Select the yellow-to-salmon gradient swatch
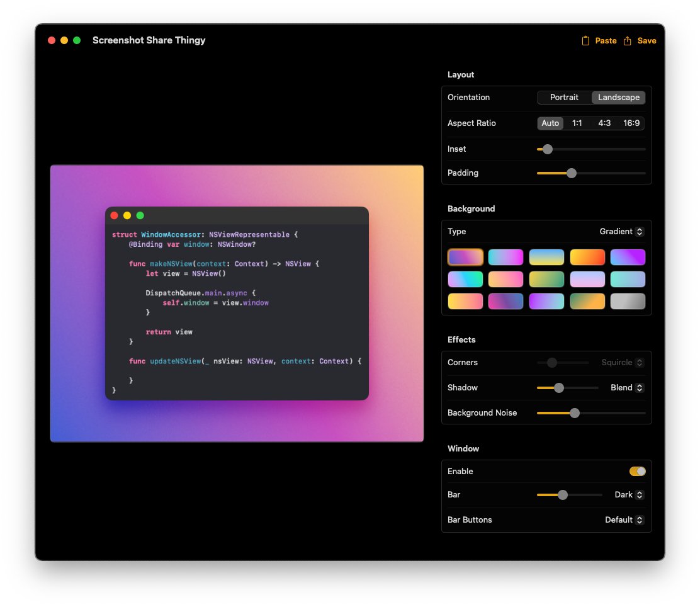The height and width of the screenshot is (607, 700). click(465, 302)
